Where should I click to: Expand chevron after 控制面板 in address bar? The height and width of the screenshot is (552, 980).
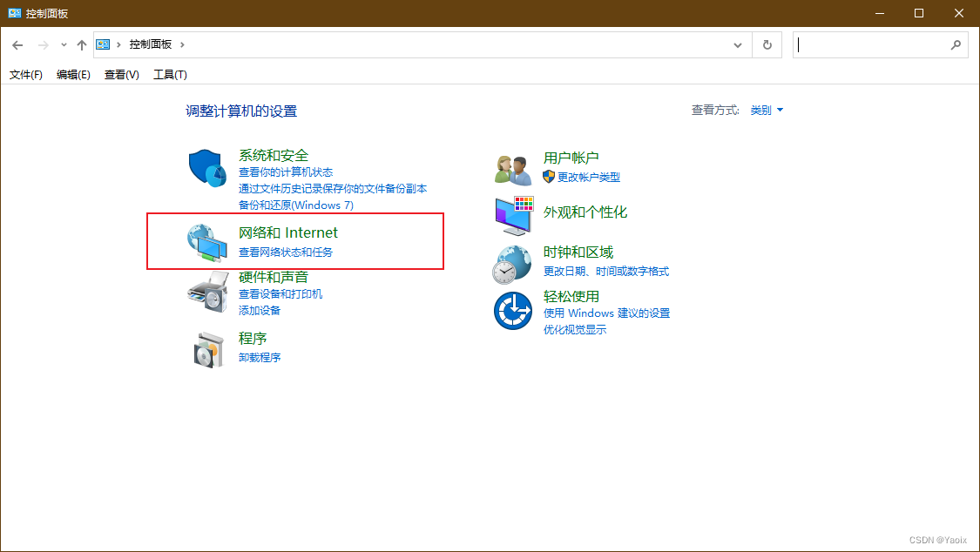(183, 44)
